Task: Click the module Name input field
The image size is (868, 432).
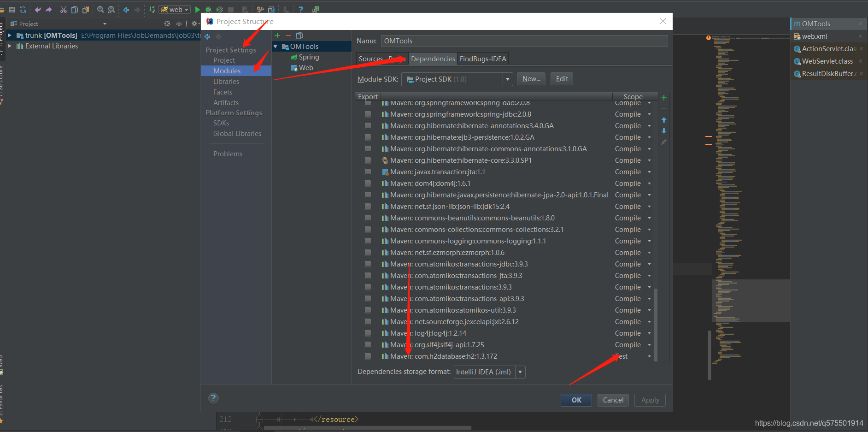Action: click(524, 41)
